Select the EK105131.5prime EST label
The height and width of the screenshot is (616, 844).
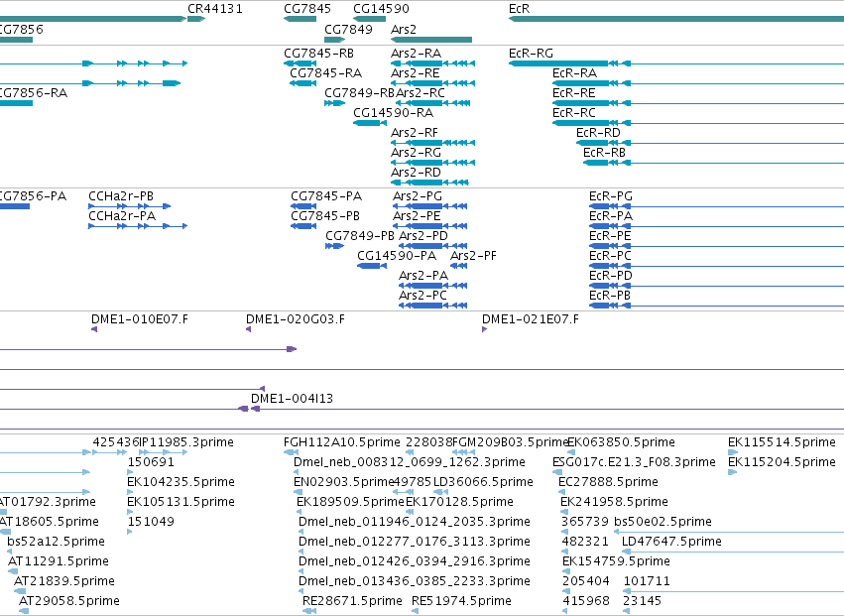181,502
